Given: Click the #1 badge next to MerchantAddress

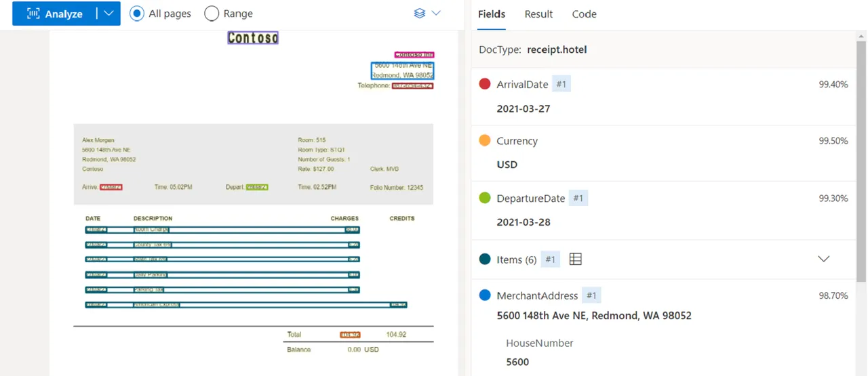Looking at the screenshot, I should (x=592, y=295).
